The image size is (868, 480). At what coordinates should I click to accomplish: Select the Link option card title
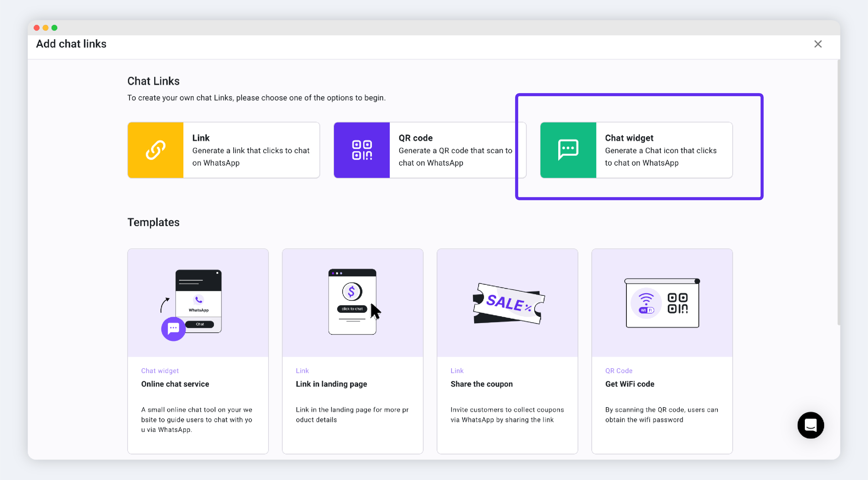201,138
